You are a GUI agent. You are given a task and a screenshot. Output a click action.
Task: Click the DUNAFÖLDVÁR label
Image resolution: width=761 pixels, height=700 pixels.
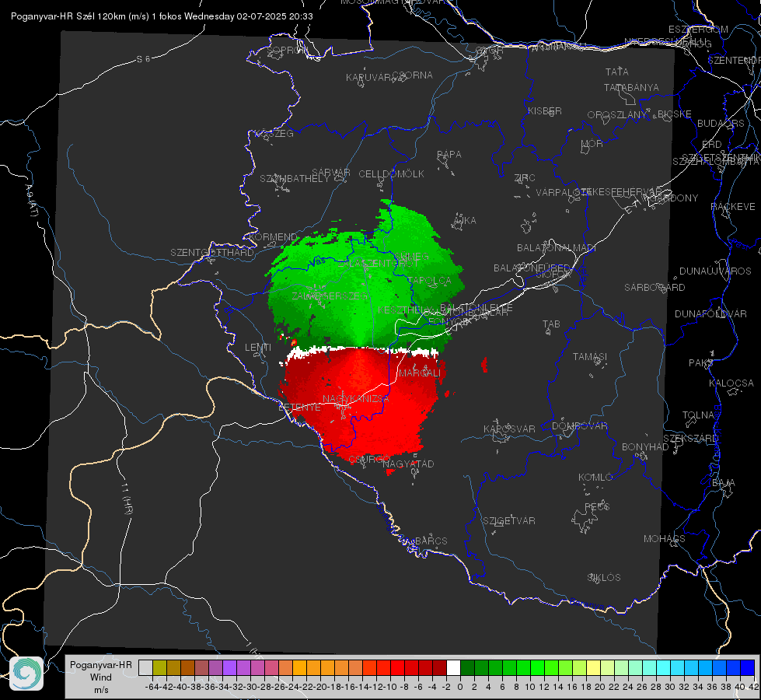tap(710, 314)
